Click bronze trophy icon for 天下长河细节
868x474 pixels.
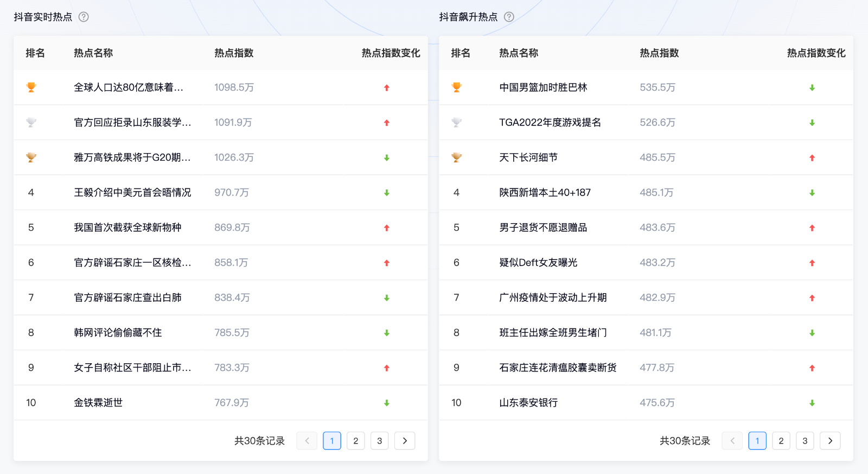[457, 157]
